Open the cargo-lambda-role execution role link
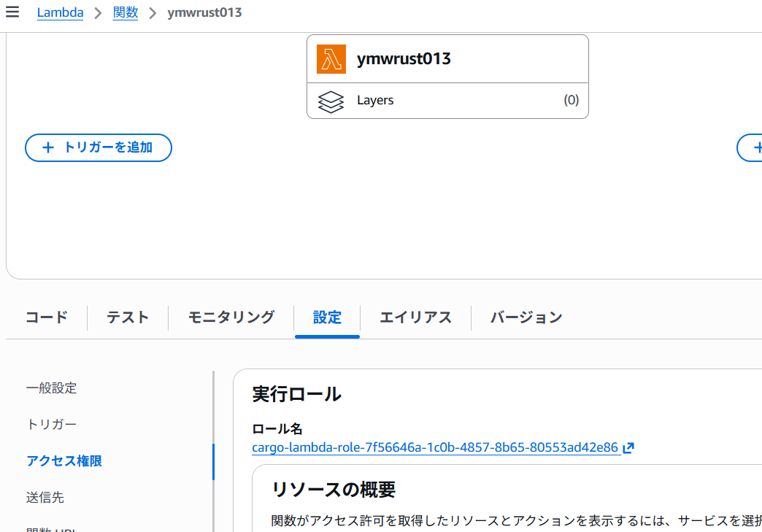This screenshot has height=532, width=762. pos(435,448)
